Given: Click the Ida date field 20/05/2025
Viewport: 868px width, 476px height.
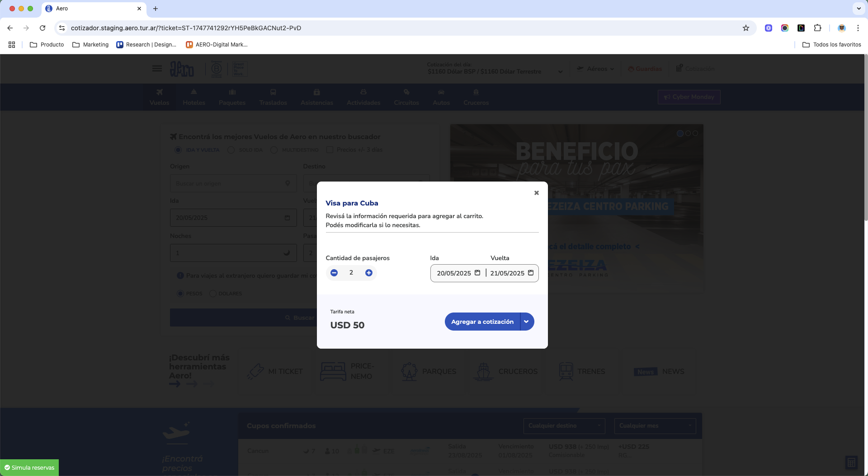Looking at the screenshot, I should point(454,273).
